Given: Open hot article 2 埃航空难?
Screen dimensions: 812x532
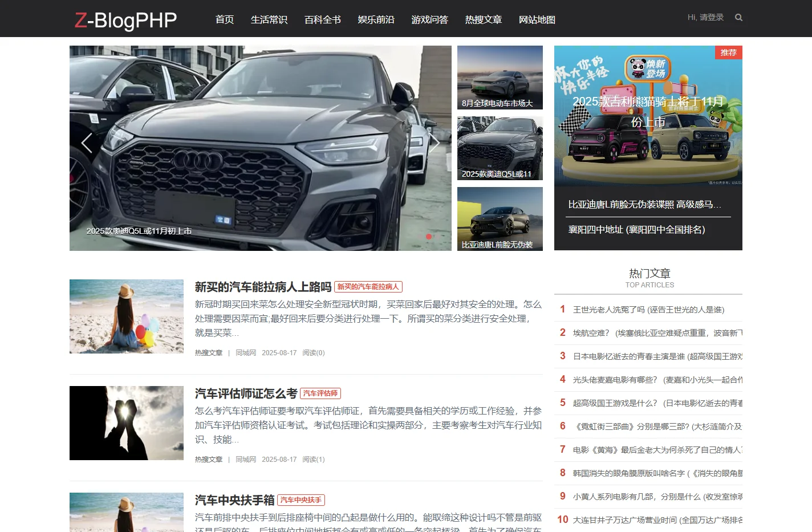Looking at the screenshot, I should click(x=657, y=333).
